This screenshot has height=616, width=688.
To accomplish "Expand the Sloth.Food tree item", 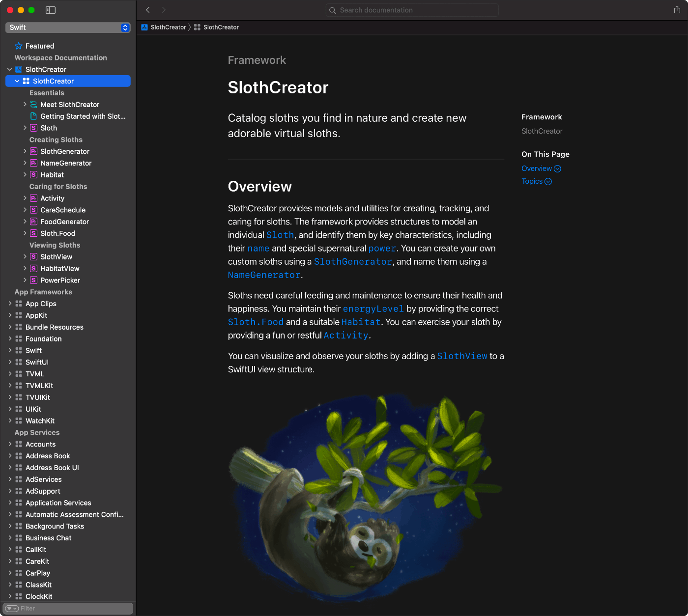I will pyautogui.click(x=25, y=233).
